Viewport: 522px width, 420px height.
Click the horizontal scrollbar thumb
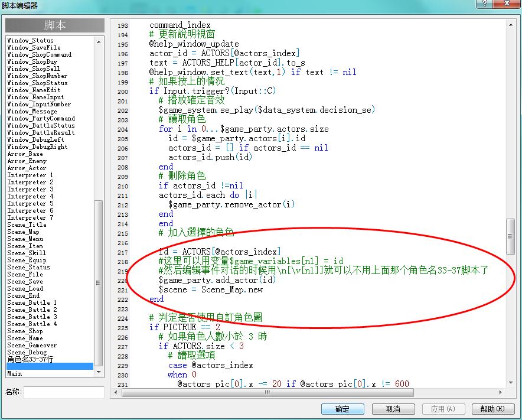(267, 392)
